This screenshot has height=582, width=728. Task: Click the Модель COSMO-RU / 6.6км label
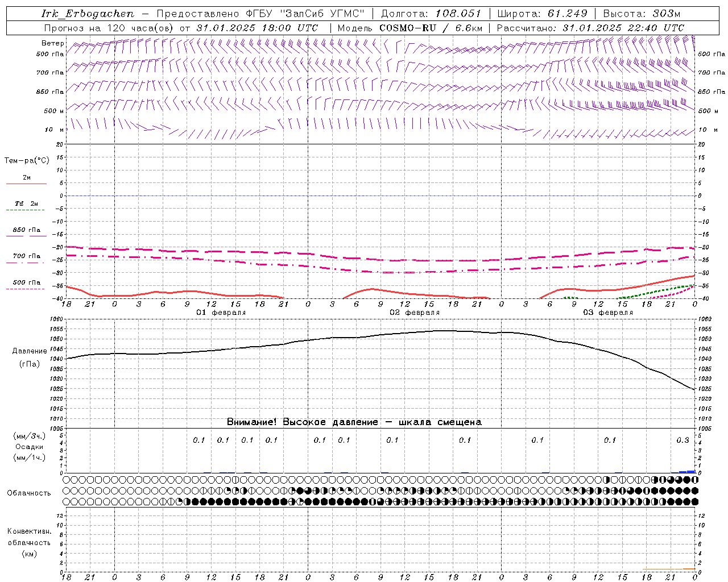[x=409, y=28]
